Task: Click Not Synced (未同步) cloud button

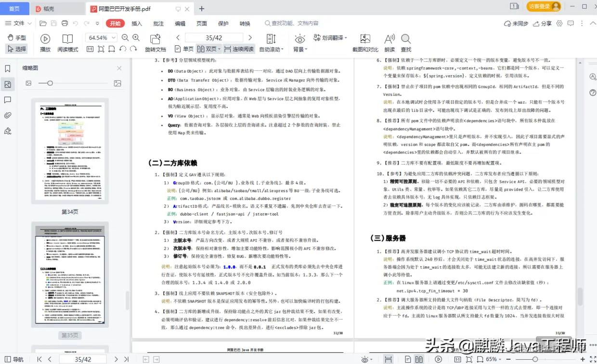Action: [516, 23]
